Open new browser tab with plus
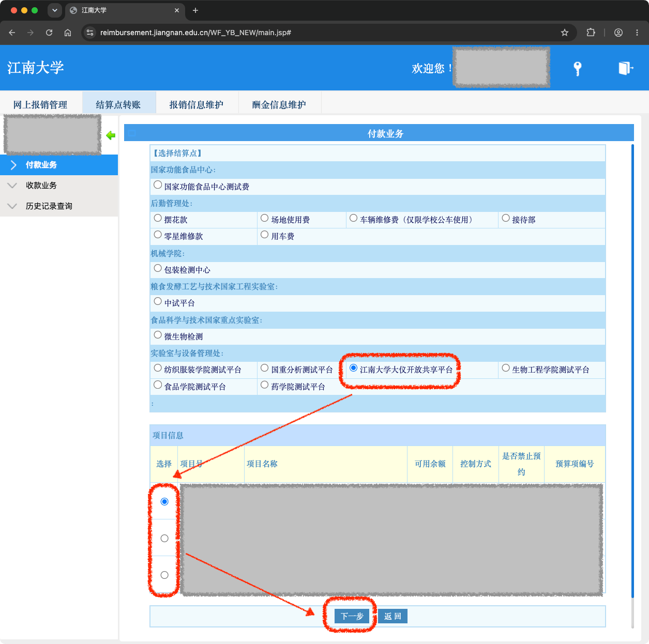This screenshot has height=644, width=649. (x=195, y=10)
